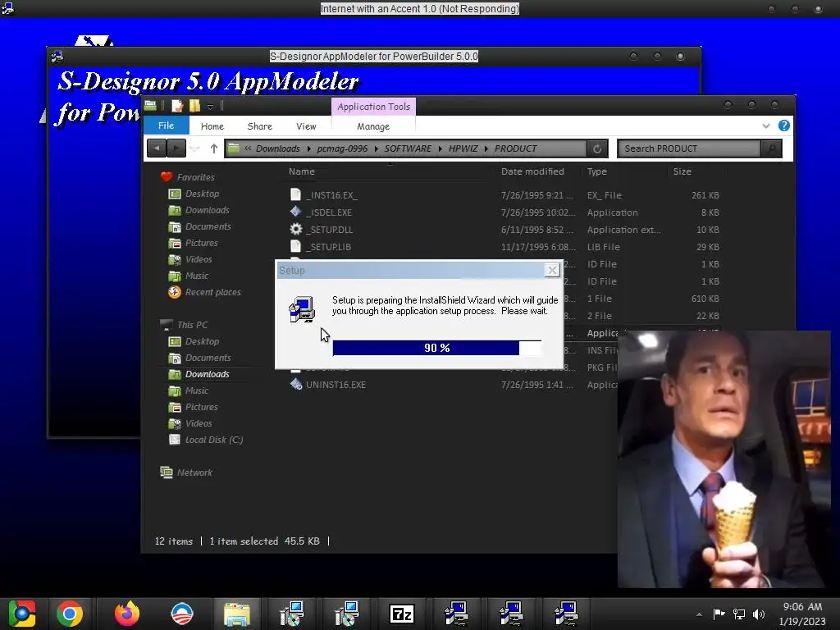The image size is (840, 630).
Task: Click the search magnifier icon button
Action: pos(771,148)
